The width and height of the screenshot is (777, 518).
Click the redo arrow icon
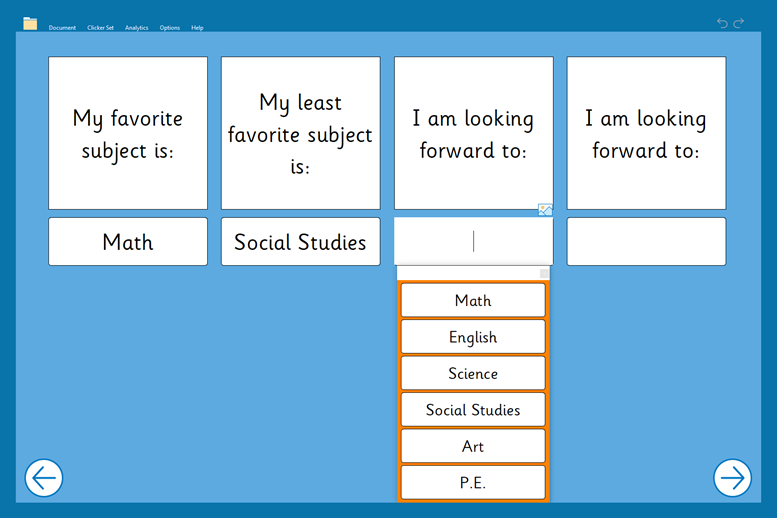pyautogui.click(x=739, y=23)
